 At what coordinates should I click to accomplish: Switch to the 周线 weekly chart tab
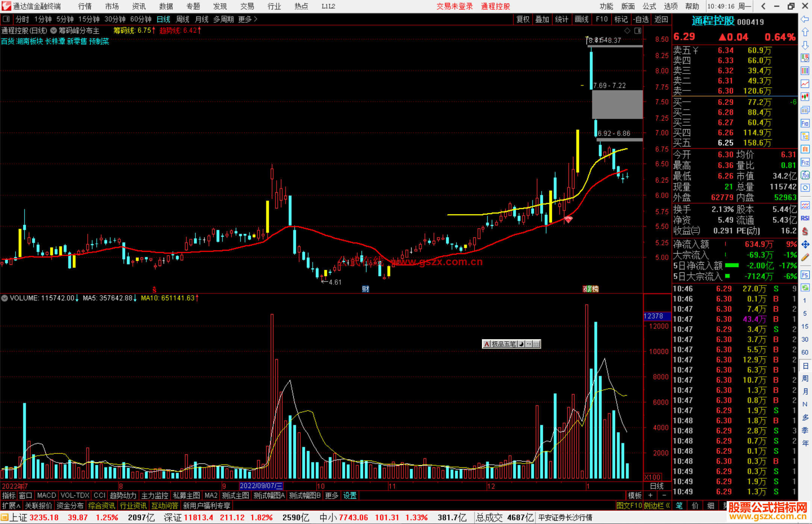[x=183, y=19]
